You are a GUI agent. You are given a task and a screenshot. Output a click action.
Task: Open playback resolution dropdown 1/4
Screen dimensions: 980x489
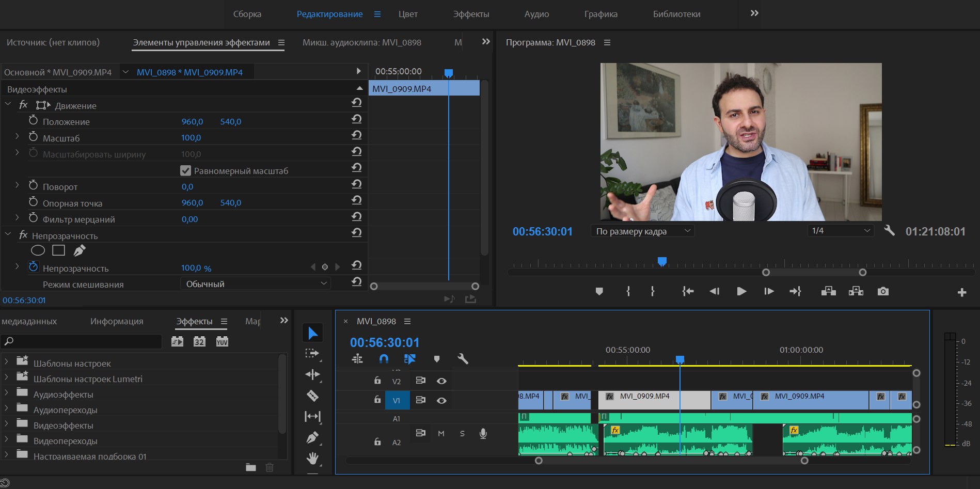click(x=841, y=231)
